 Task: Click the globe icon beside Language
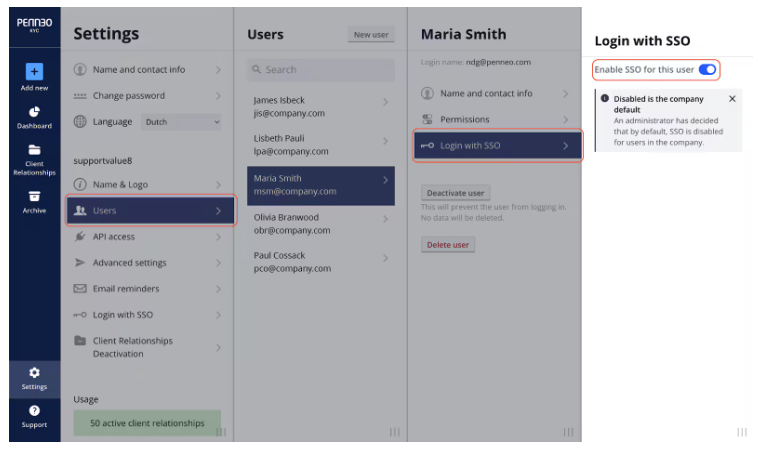pos(80,121)
